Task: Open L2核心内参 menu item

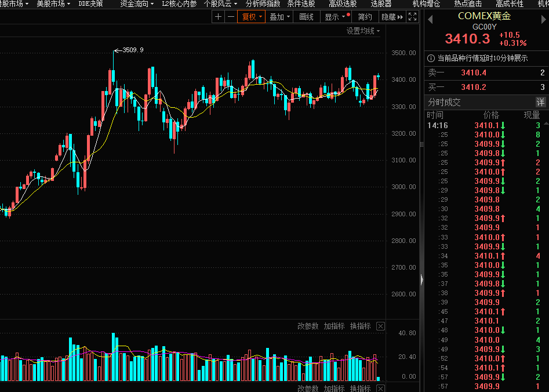Action: [179, 4]
